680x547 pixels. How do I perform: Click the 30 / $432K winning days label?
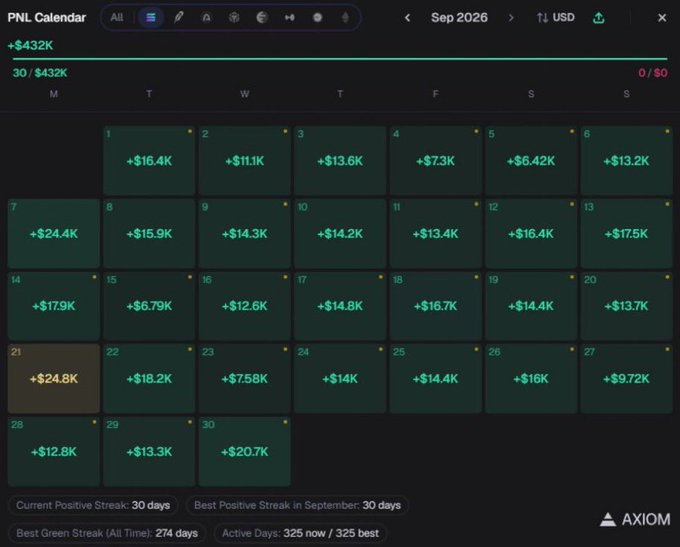coord(40,73)
